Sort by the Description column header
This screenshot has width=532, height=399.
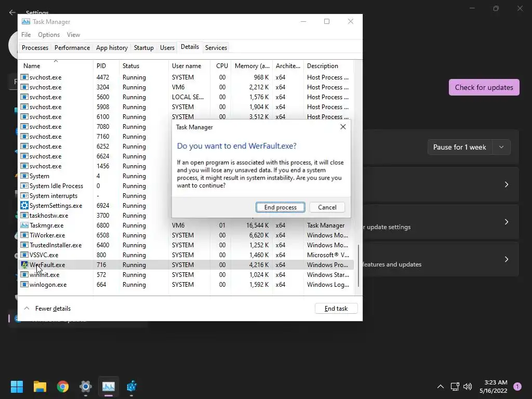coord(328,66)
